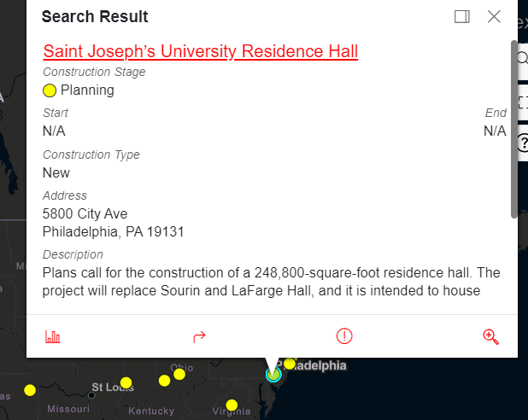The height and width of the screenshot is (420, 528).
Task: Click the project description paragraph
Action: coord(271,282)
